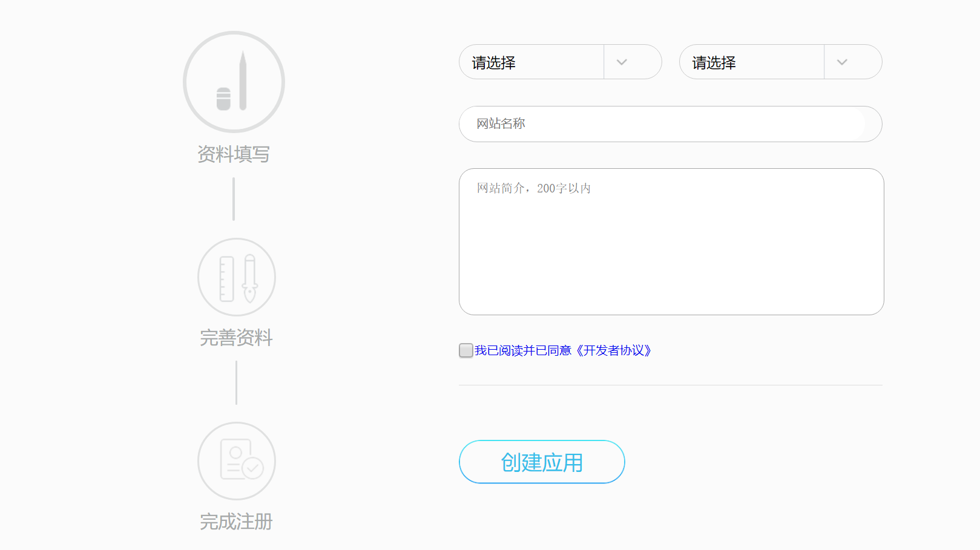This screenshot has height=550, width=980.
Task: Click the ruler and pen step icon
Action: (x=236, y=277)
